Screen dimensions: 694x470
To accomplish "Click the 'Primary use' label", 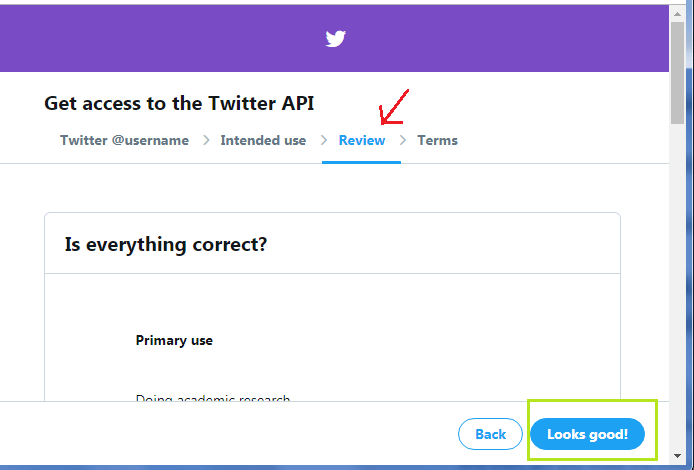I will click(174, 340).
